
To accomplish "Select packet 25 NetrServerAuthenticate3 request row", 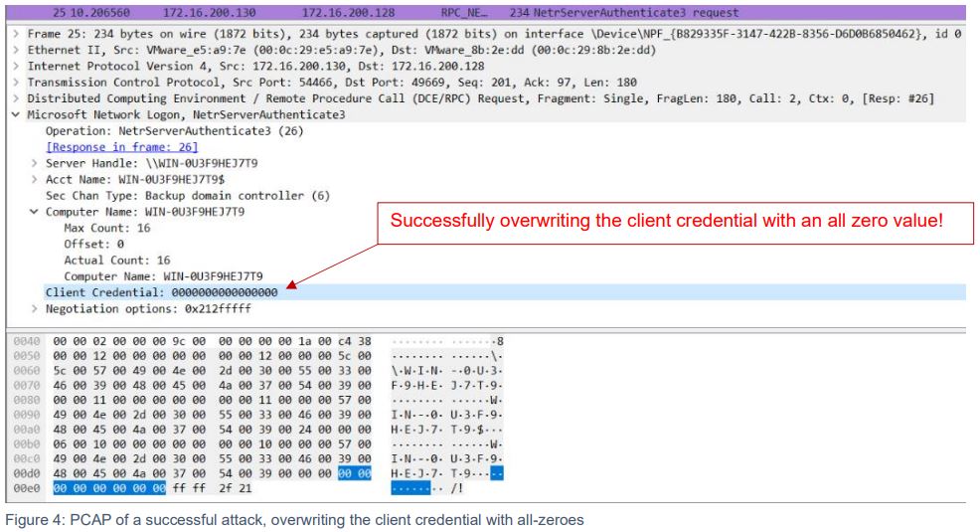I will (486, 13).
